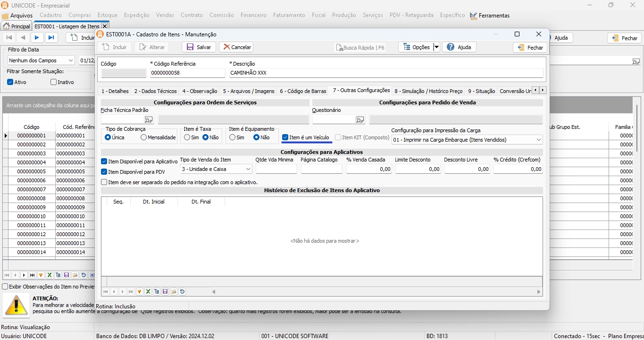The width and height of the screenshot is (644, 340).
Task: Uncheck 'Item é um Veículo' checkbox
Action: pyautogui.click(x=285, y=137)
